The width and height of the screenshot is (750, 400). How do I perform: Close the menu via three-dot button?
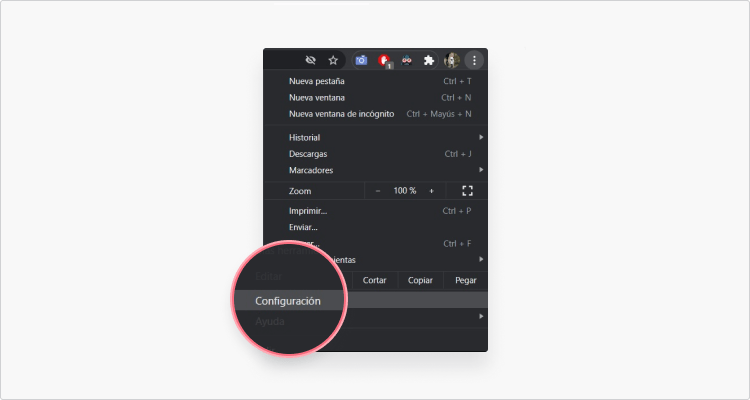474,60
